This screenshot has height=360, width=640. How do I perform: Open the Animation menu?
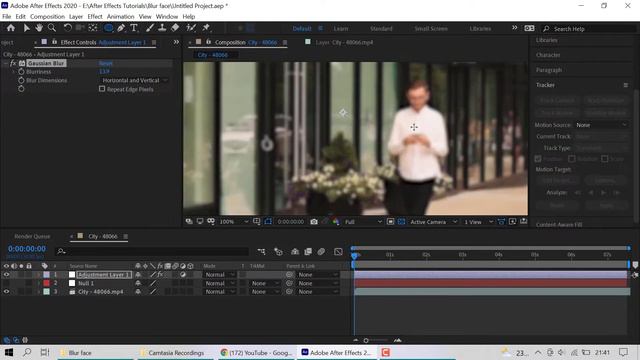click(x=120, y=17)
